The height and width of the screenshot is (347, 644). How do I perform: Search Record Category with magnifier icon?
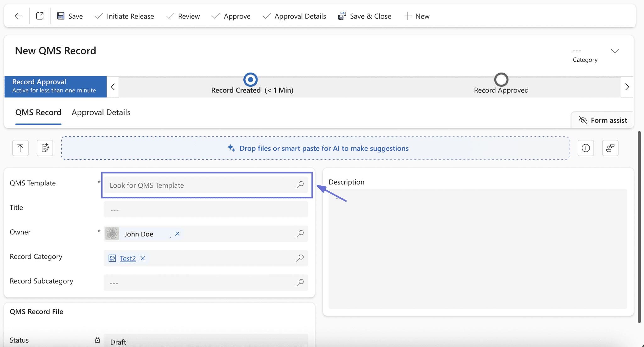pyautogui.click(x=300, y=258)
